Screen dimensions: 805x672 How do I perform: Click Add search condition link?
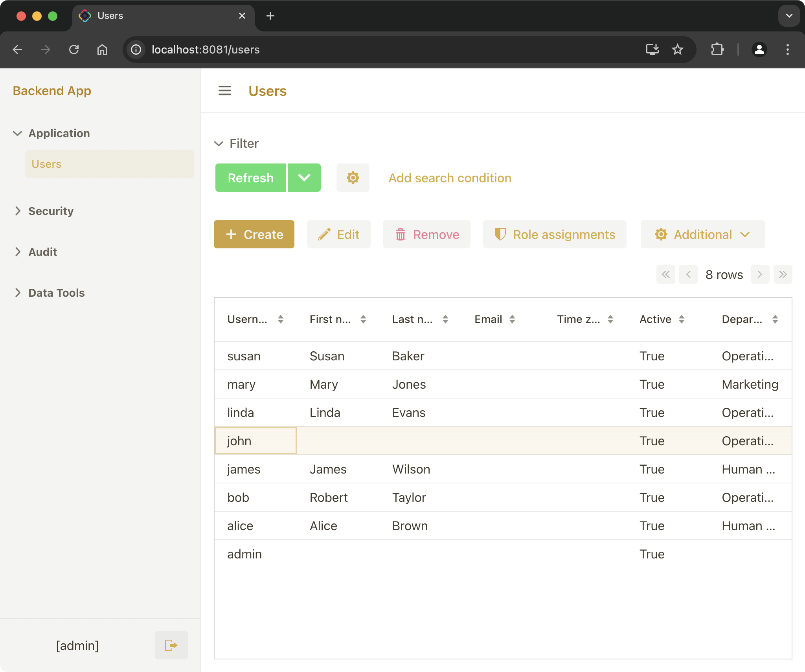click(x=450, y=178)
